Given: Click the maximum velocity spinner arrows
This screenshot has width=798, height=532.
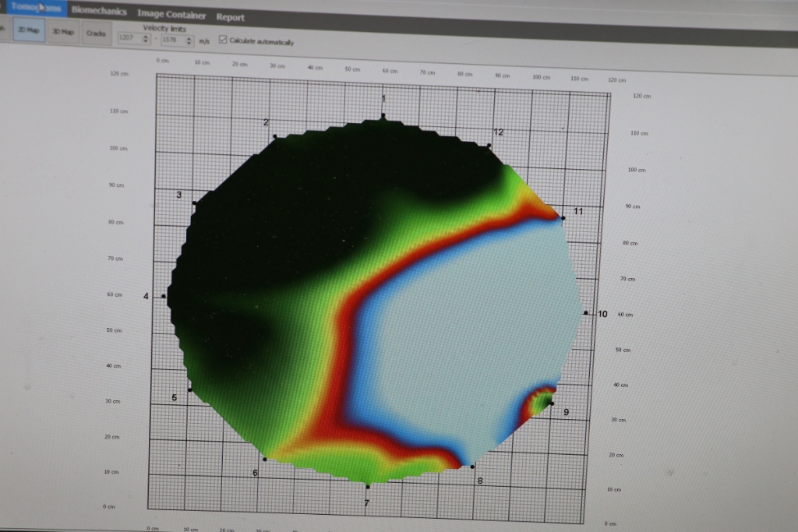Looking at the screenshot, I should (189, 41).
